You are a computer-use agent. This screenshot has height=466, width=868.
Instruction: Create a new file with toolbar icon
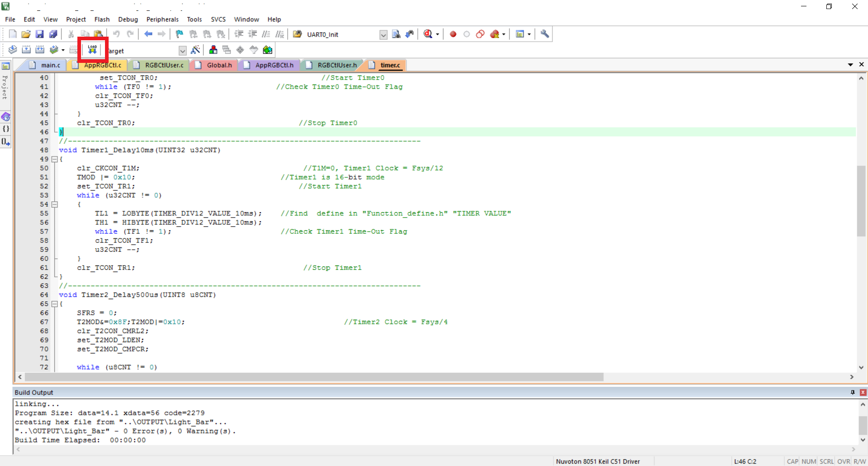13,34
